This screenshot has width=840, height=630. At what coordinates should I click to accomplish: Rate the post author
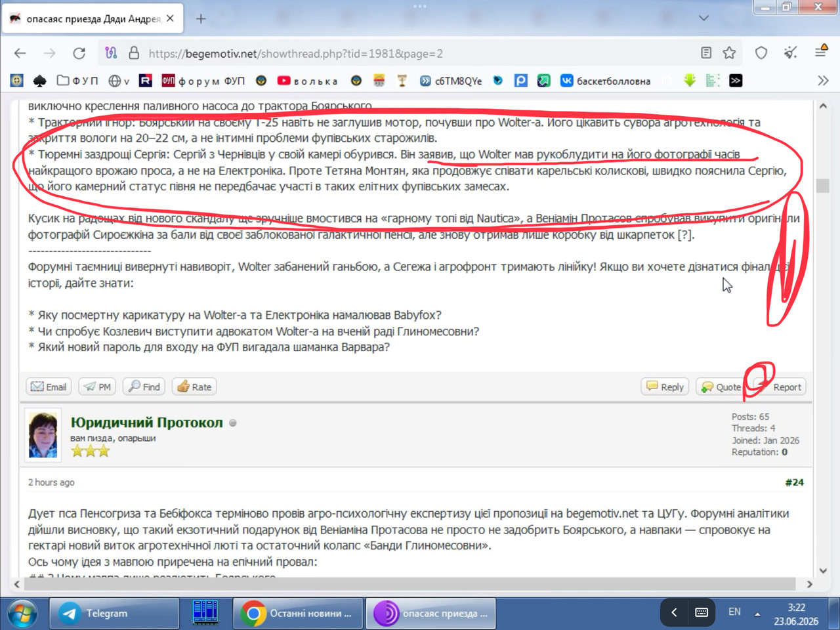194,387
